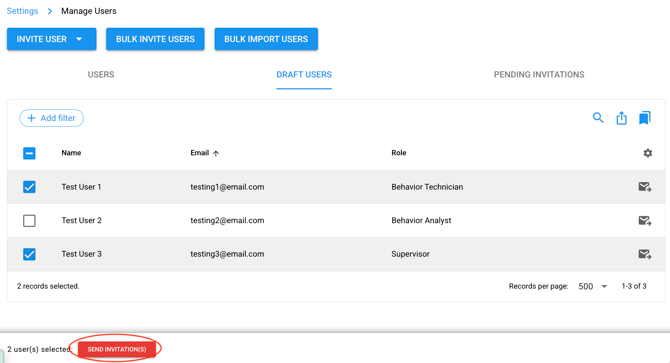Send invite icon for Test User 3
This screenshot has width=670, height=363.
[644, 254]
